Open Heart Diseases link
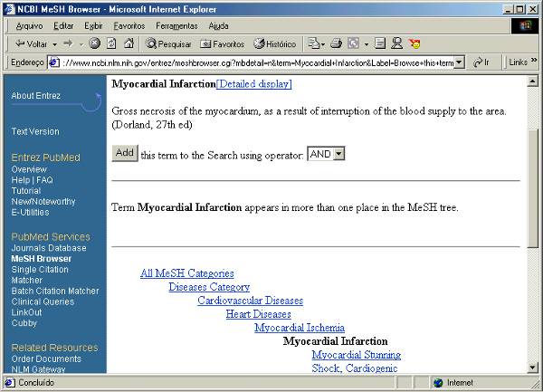Viewport: 543px width, 392px height. [258, 314]
